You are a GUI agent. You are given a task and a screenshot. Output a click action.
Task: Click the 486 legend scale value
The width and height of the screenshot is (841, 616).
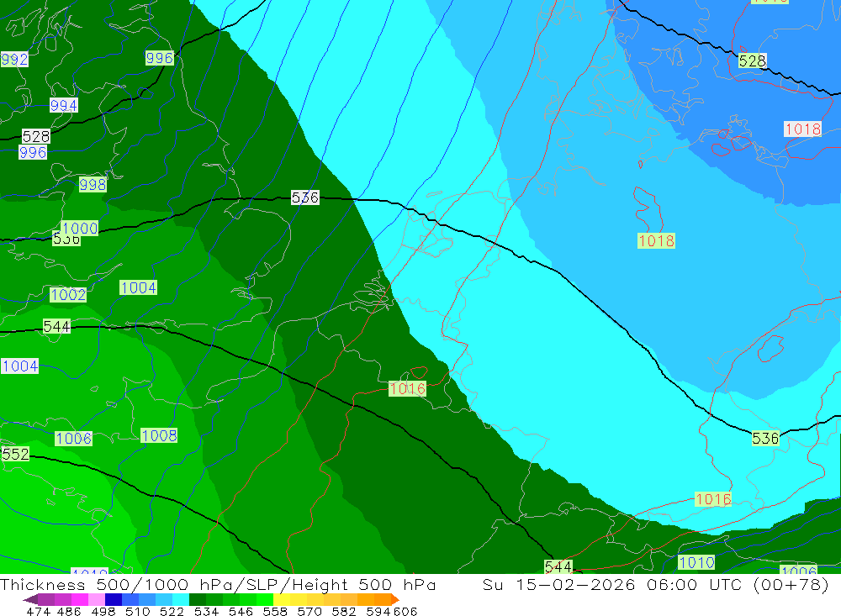click(x=69, y=611)
